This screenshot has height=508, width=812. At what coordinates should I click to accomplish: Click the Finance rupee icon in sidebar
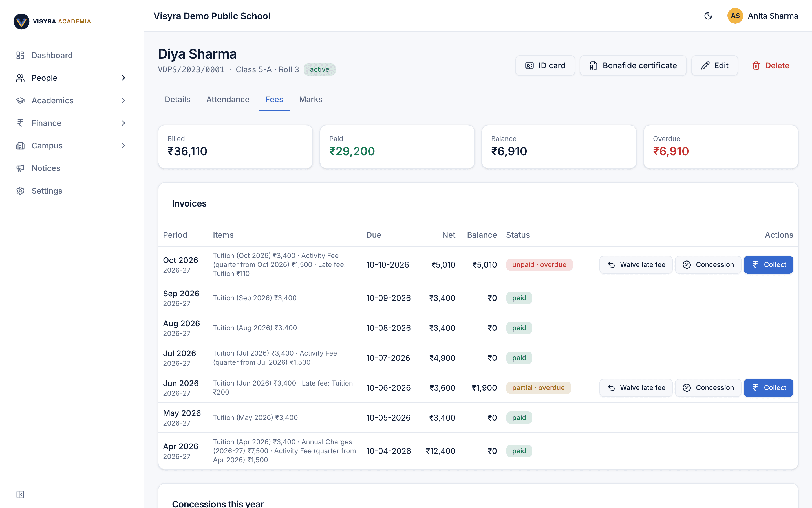pos(20,123)
